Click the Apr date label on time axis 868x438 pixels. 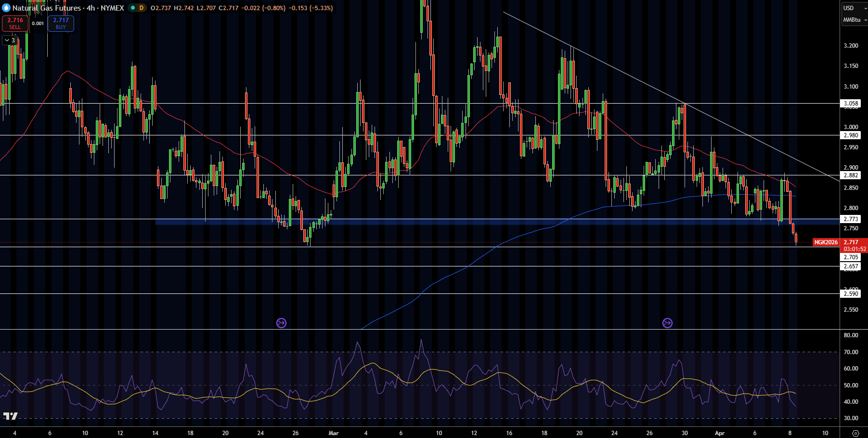point(720,433)
